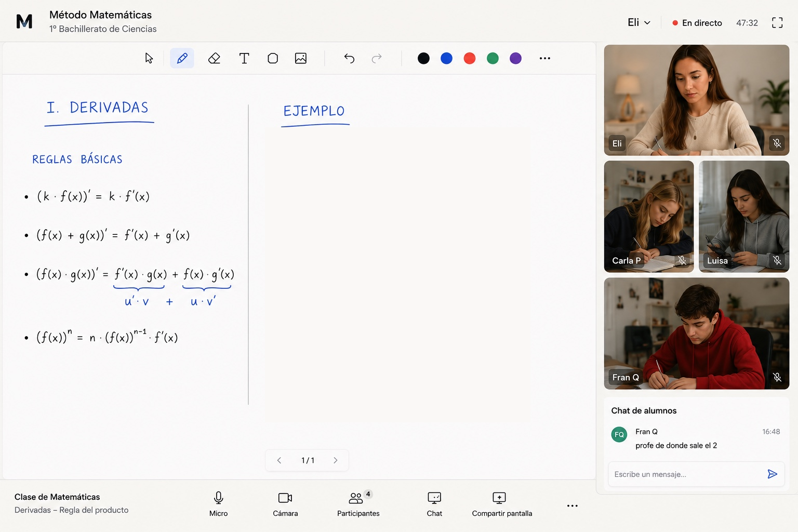Choose the eraser tool
Viewport: 798px width, 532px height.
coord(214,58)
